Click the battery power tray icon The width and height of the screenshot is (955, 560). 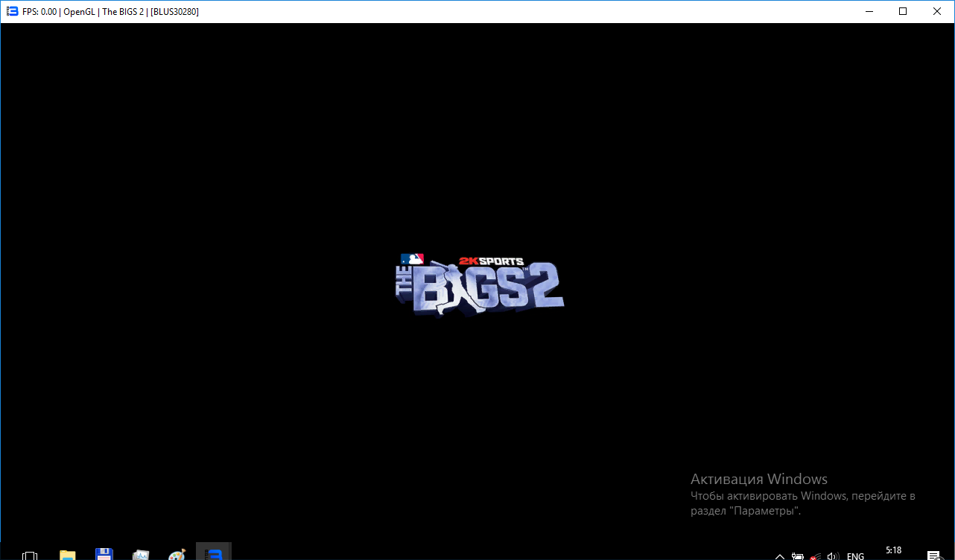click(x=798, y=556)
